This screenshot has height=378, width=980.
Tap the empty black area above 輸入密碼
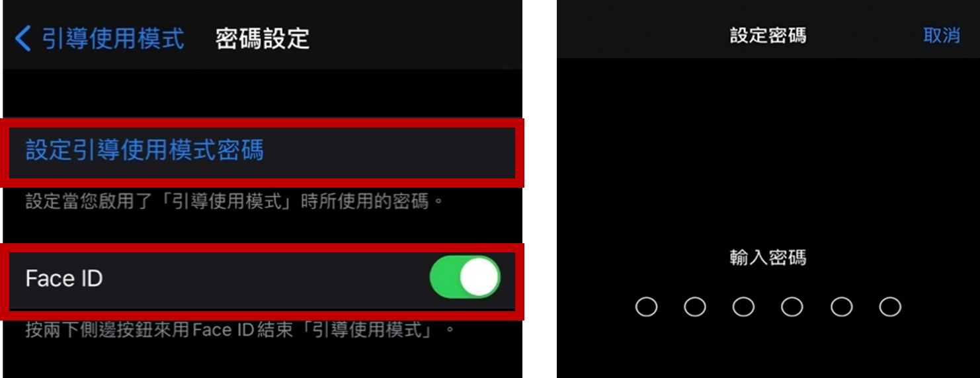(x=768, y=152)
